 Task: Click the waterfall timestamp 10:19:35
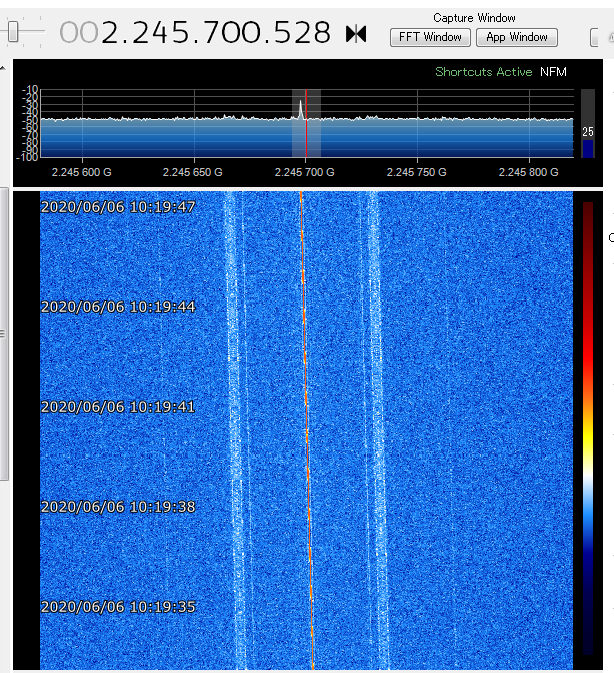[118, 607]
